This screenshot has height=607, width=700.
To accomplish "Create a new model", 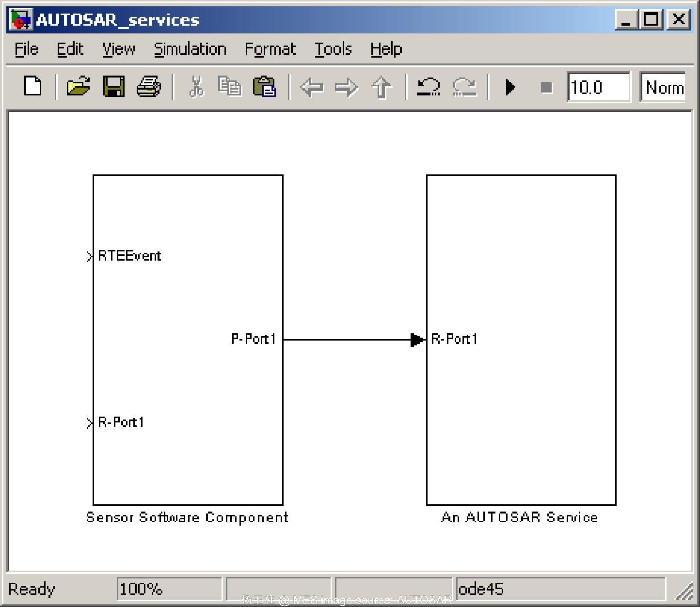I will (x=32, y=87).
